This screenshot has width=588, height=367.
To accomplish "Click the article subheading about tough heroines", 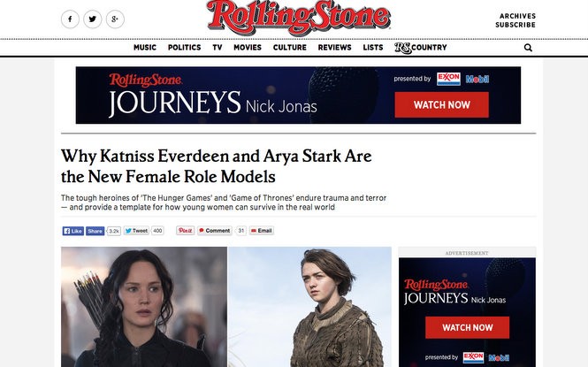I will point(224,203).
